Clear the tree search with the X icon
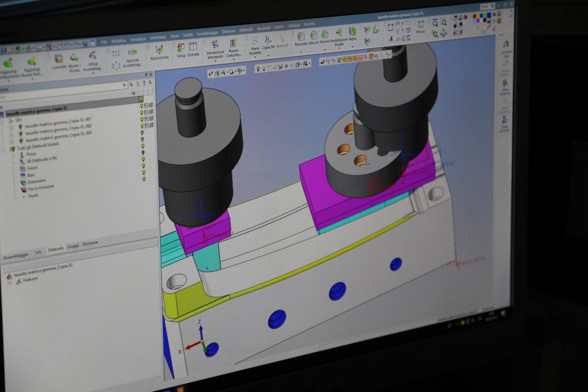This screenshot has width=588, height=392. pos(124,86)
